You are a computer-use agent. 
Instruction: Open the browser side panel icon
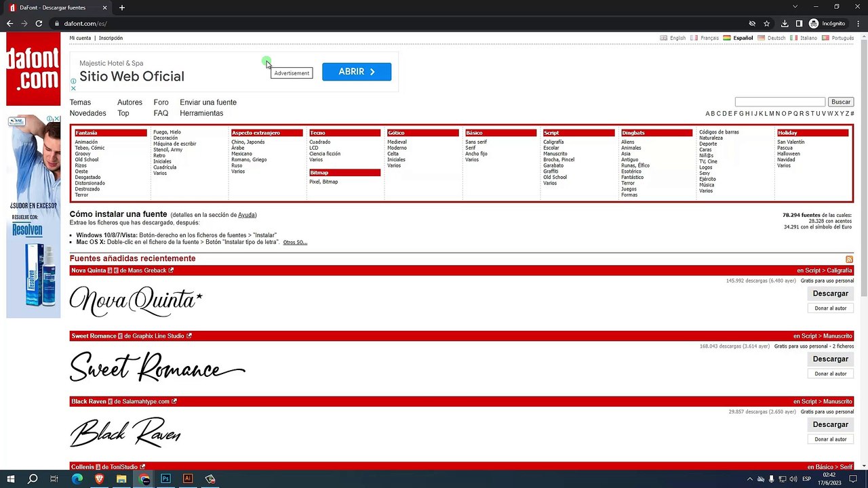coord(799,24)
